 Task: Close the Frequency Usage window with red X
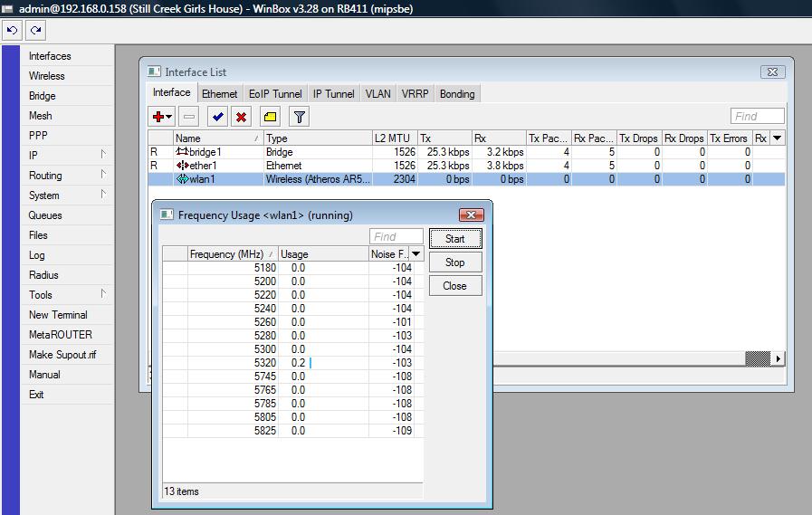click(472, 215)
